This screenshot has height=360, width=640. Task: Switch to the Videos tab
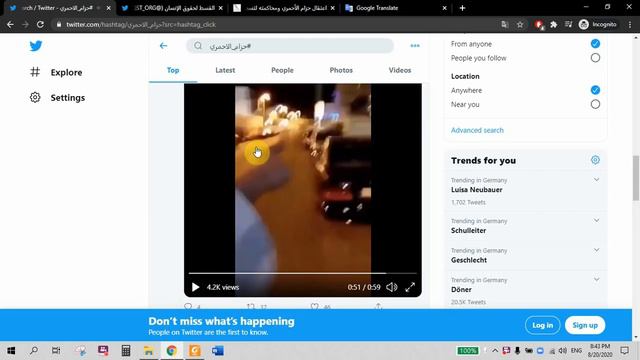coord(400,70)
